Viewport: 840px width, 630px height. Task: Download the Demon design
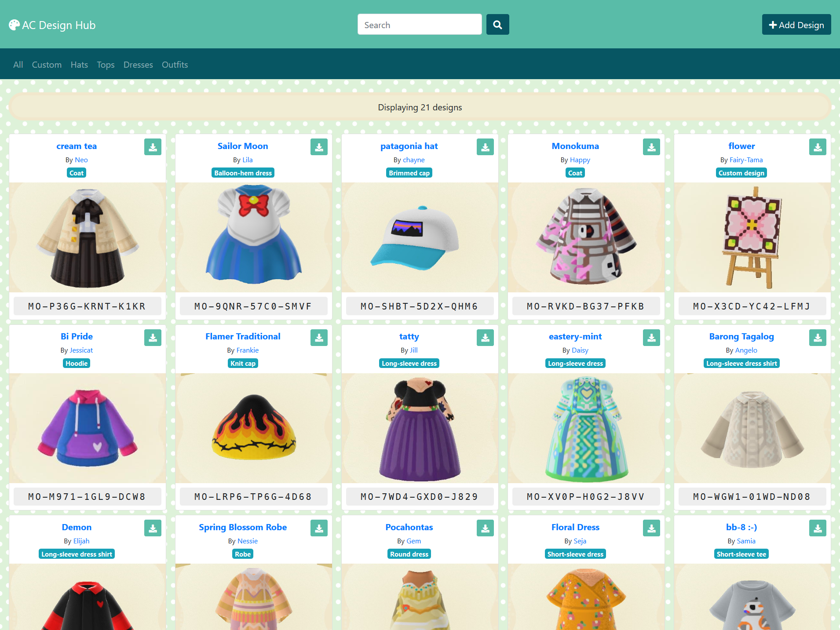(153, 528)
